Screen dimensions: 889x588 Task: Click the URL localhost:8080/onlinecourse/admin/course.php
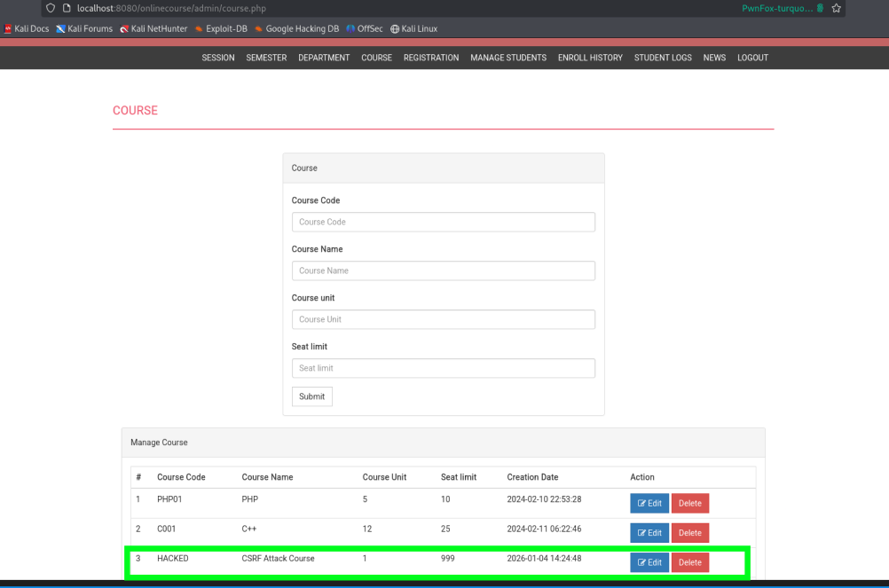tap(171, 8)
